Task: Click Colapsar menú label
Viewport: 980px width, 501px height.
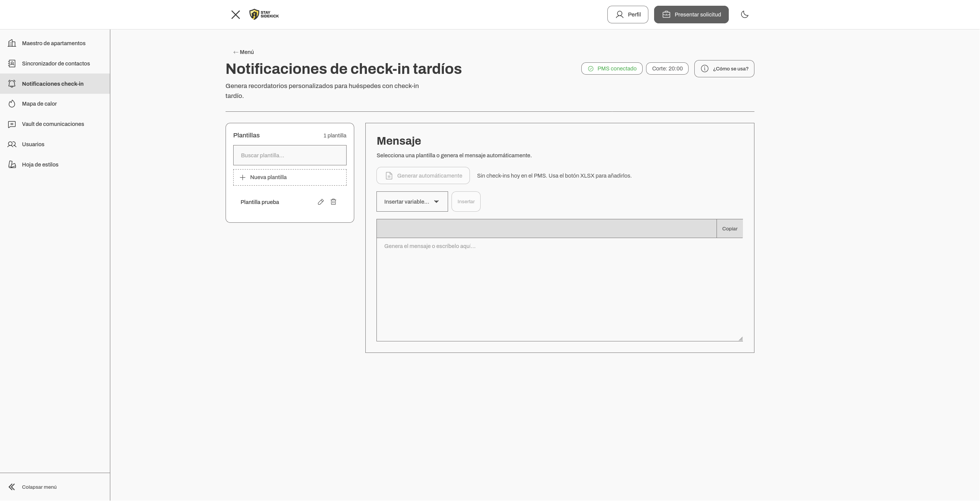Action: click(x=39, y=487)
